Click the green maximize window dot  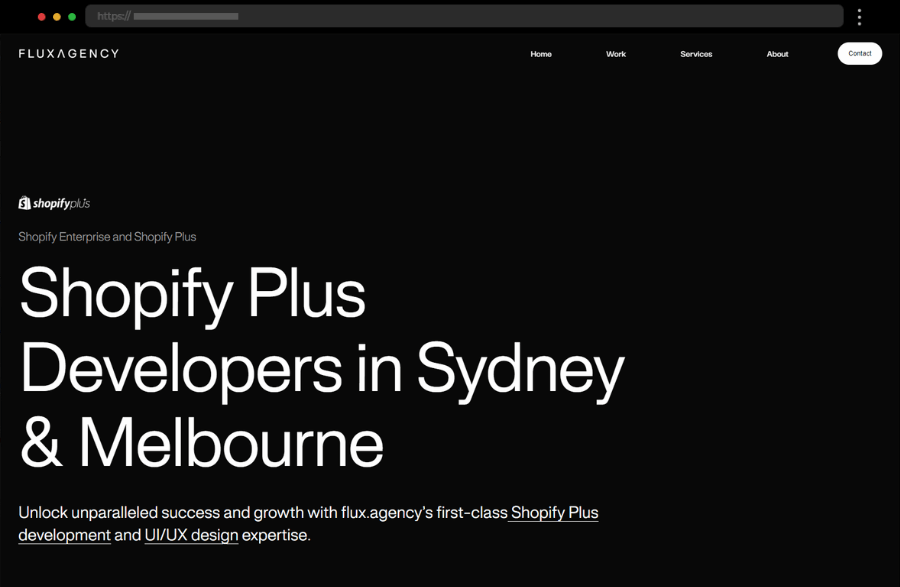pos(72,17)
